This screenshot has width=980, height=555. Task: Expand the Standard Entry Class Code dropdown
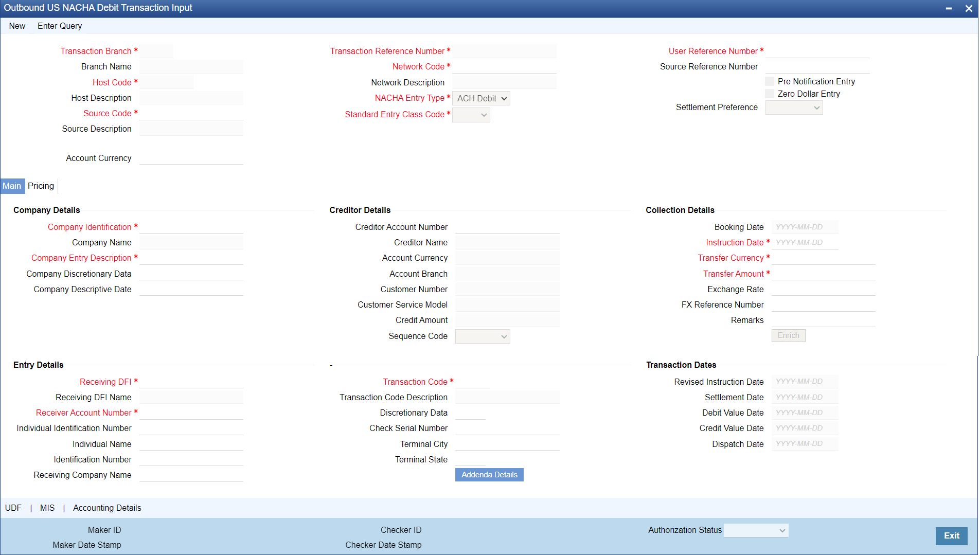click(x=471, y=115)
